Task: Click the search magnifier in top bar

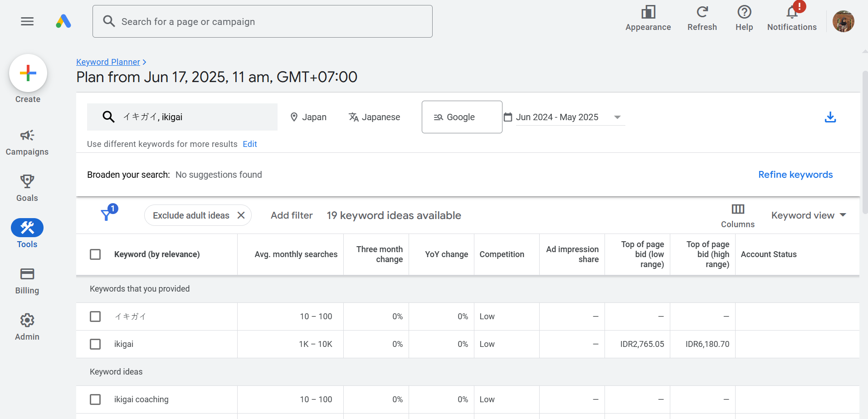Action: (x=109, y=21)
